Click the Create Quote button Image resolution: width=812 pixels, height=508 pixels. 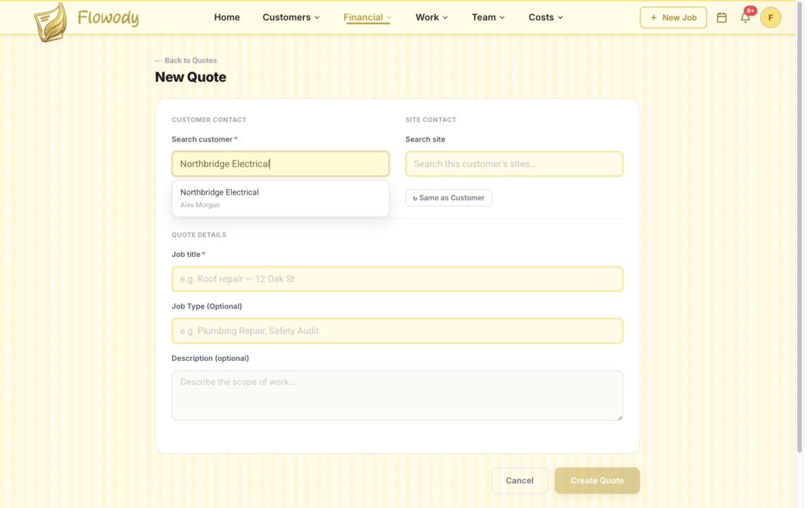click(x=597, y=480)
